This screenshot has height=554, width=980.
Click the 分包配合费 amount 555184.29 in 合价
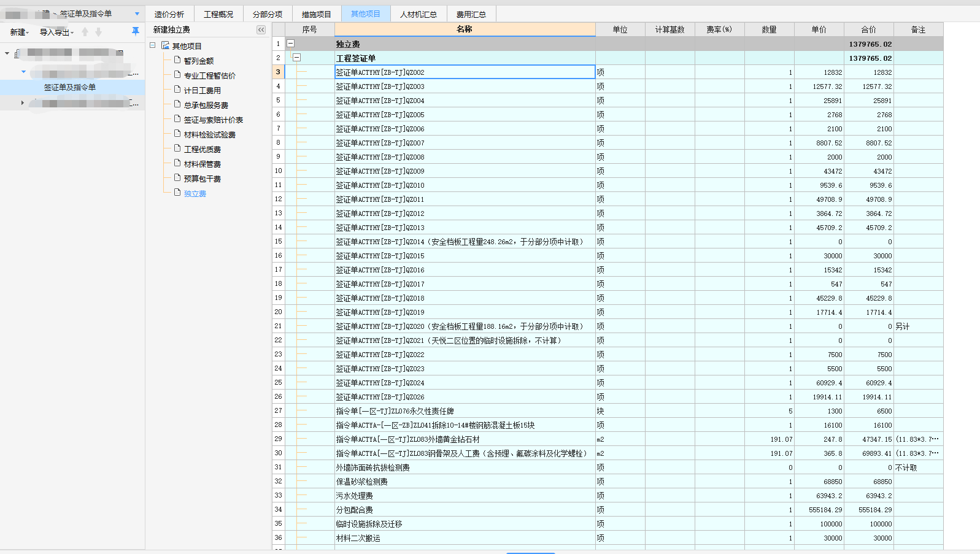pyautogui.click(x=868, y=509)
